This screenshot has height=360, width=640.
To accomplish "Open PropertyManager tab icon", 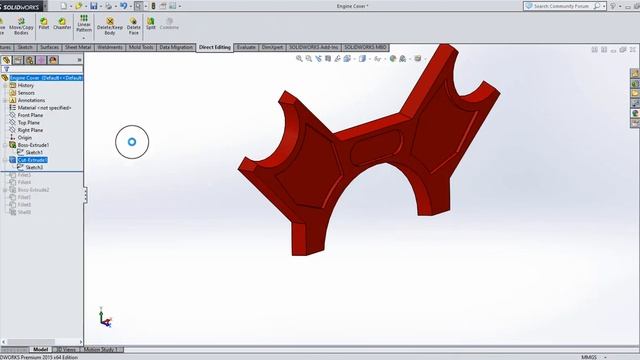I will tap(18, 60).
